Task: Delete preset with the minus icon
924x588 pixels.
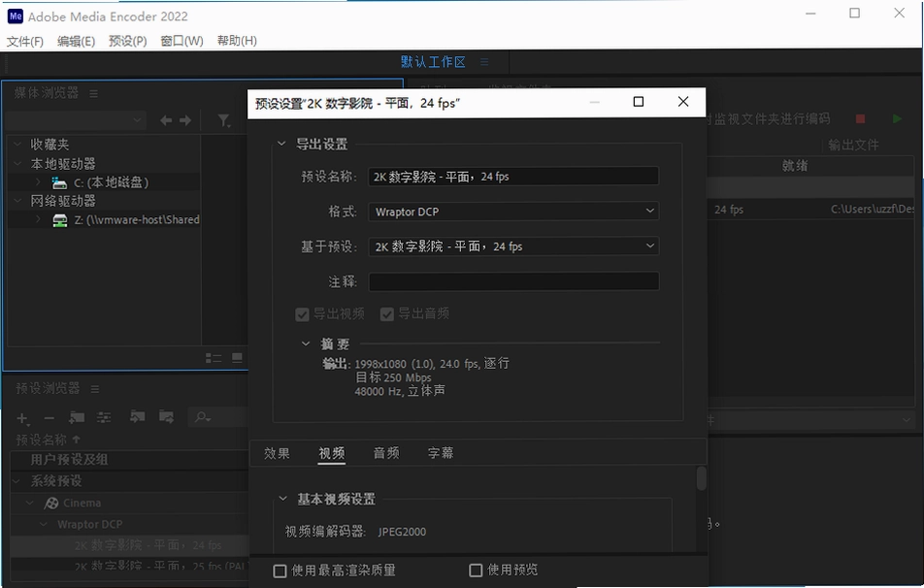Action: point(49,418)
